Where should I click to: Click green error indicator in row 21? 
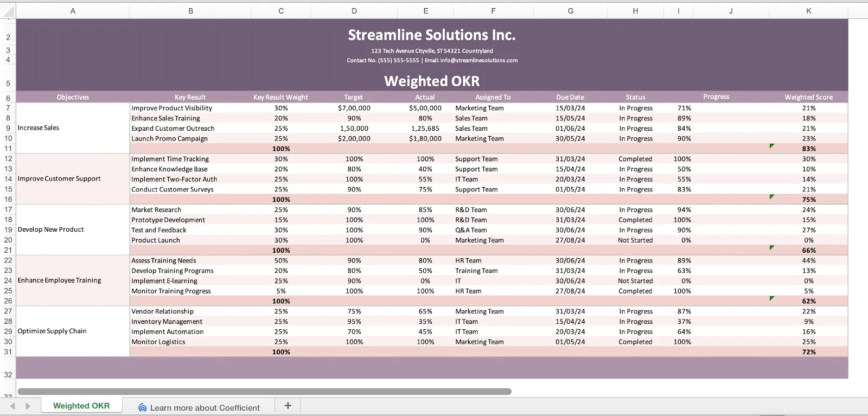pyautogui.click(x=772, y=248)
